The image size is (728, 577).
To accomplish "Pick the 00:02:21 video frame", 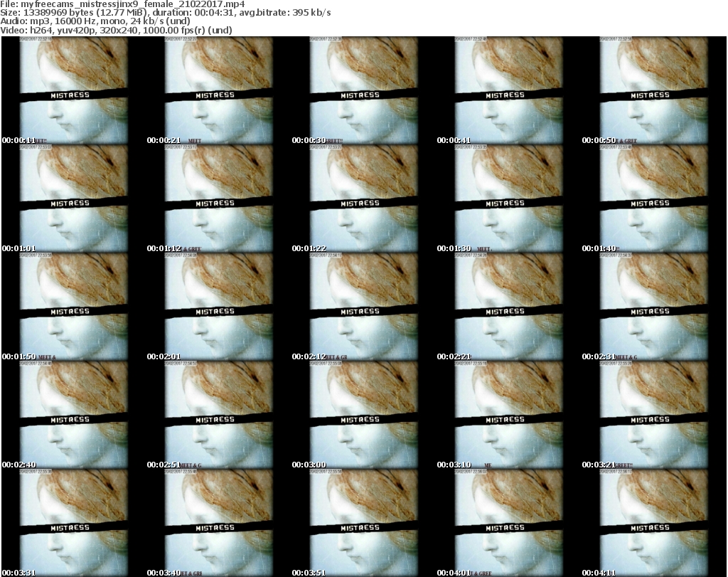I will pos(509,307).
